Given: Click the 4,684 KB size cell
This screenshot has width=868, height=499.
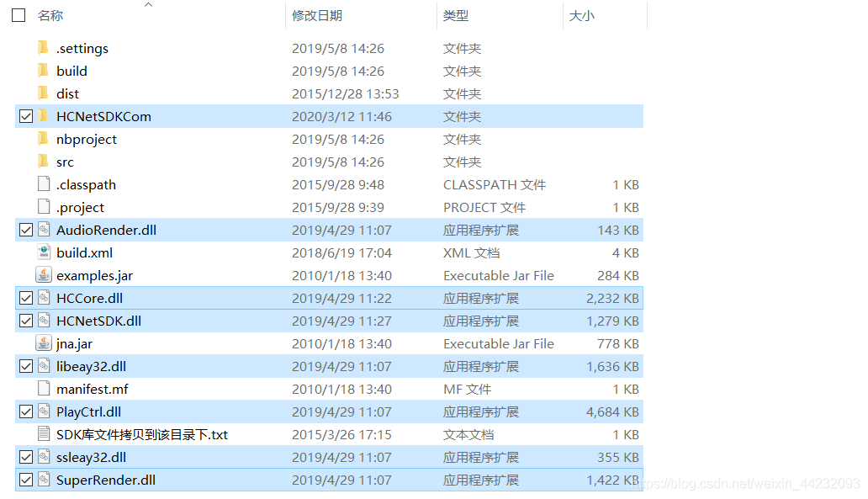Looking at the screenshot, I should pyautogui.click(x=612, y=411).
